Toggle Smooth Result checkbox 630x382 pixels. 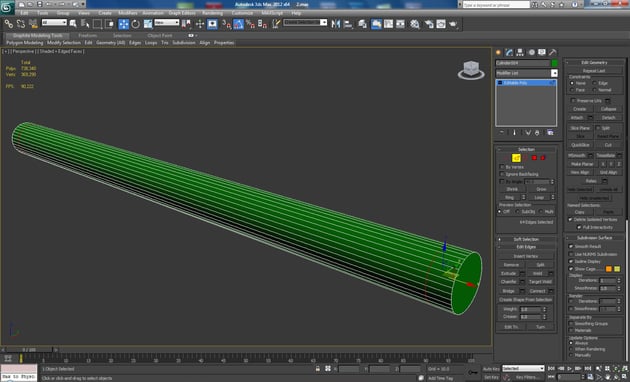[x=571, y=246]
